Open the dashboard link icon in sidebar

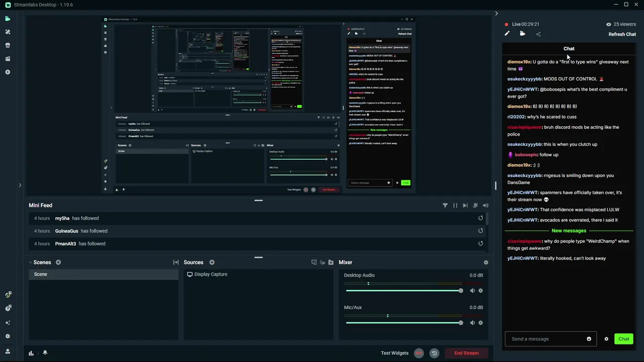pyautogui.click(x=8, y=295)
